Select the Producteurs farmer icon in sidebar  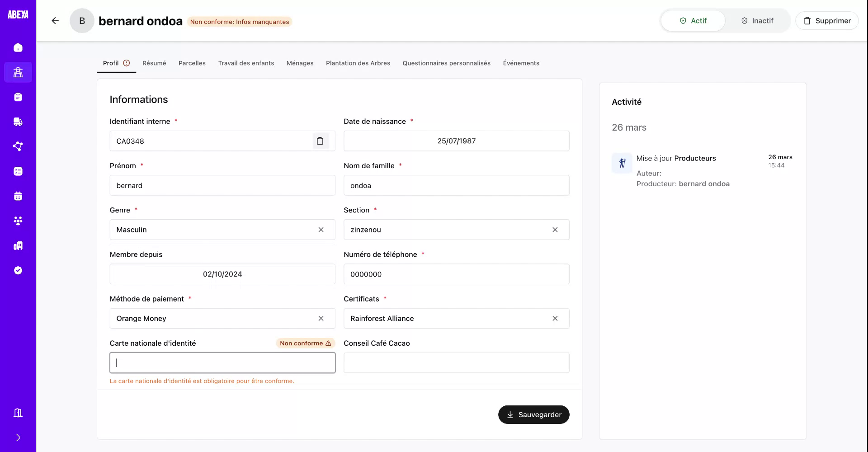point(18,72)
